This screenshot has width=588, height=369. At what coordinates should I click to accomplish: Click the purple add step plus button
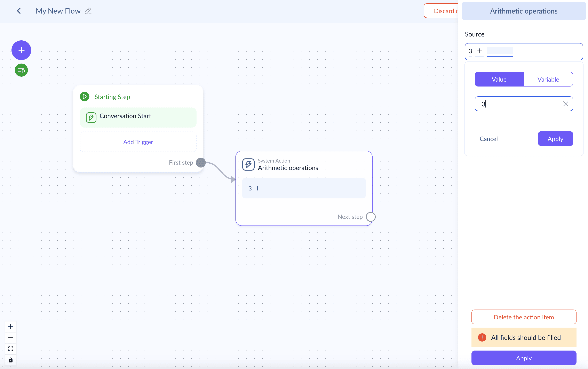21,50
